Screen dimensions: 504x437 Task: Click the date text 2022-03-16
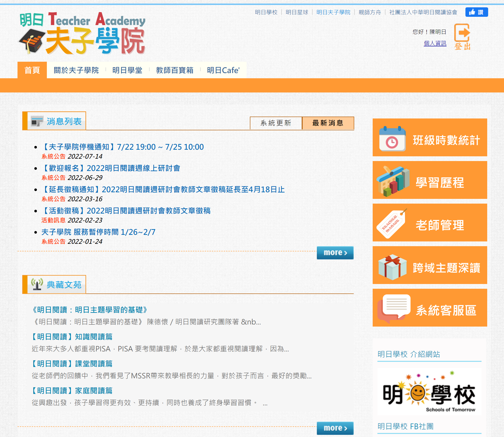click(85, 199)
